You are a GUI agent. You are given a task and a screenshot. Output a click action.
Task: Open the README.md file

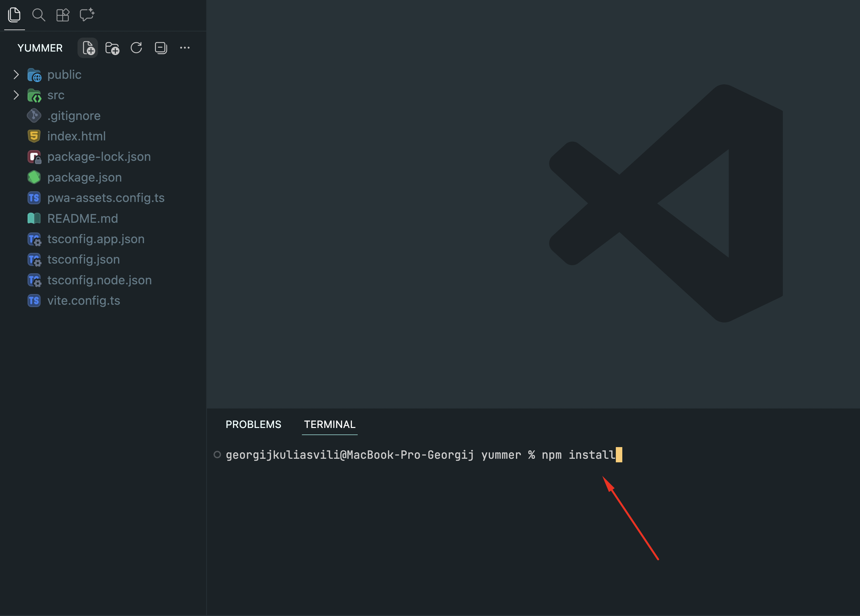click(82, 218)
